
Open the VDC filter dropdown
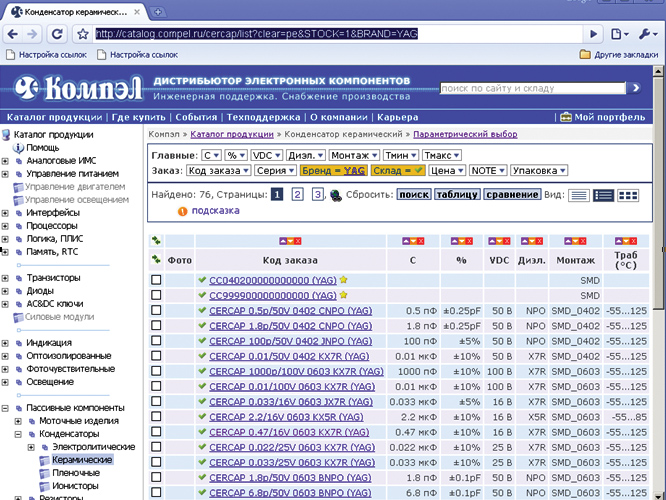pyautogui.click(x=266, y=155)
